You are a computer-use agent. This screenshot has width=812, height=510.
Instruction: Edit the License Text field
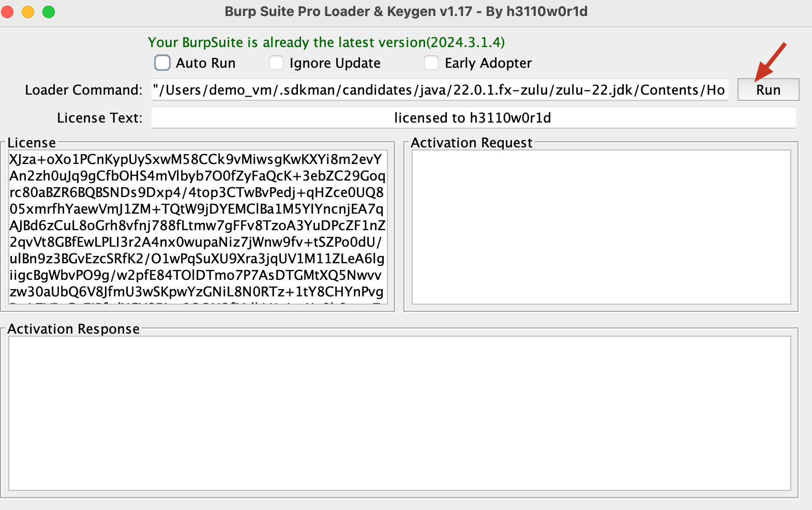pos(473,118)
